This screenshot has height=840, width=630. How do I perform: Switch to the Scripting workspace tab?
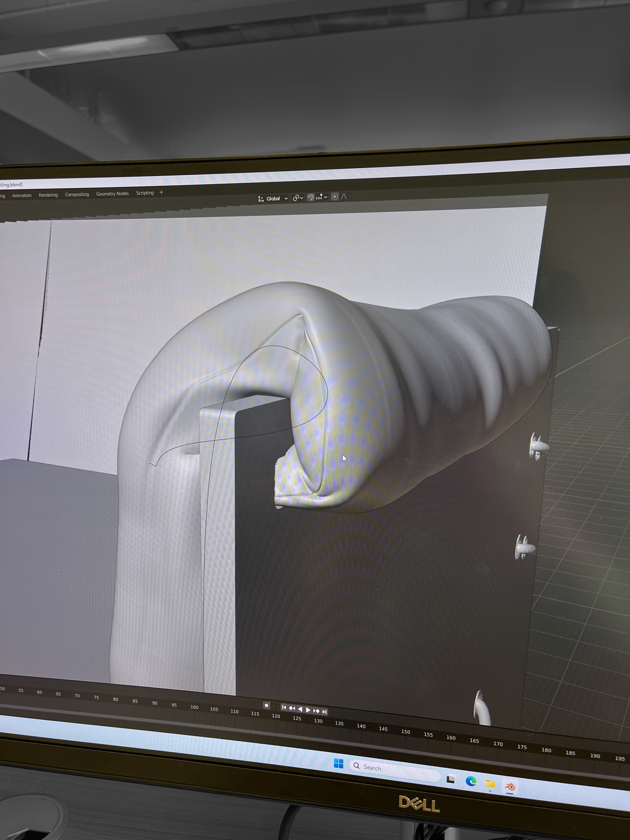click(x=145, y=193)
